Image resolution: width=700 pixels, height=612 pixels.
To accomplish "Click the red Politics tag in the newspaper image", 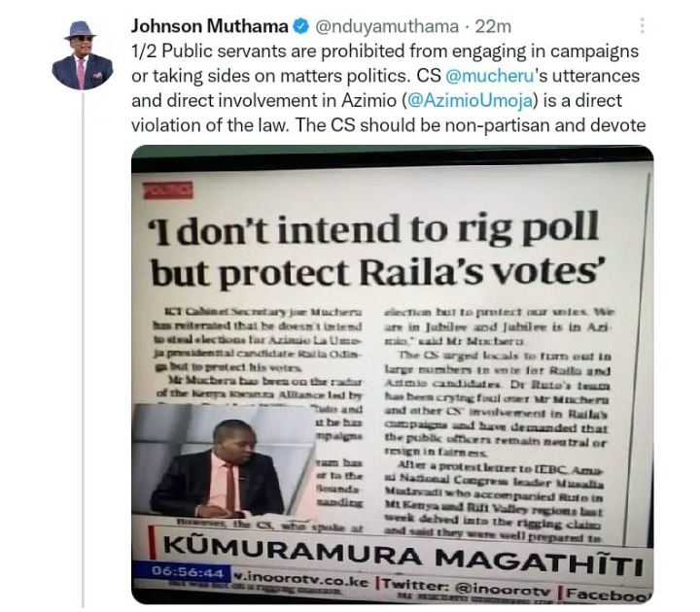I will (167, 190).
